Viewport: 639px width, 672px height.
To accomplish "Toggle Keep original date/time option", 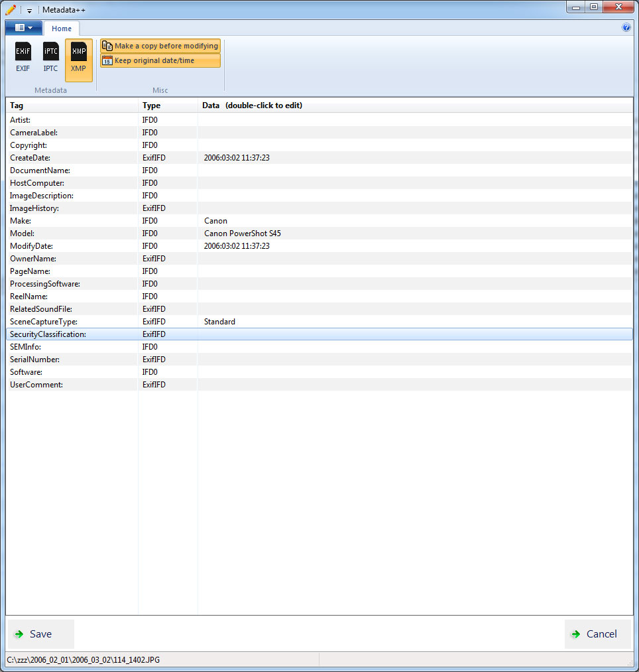I will pyautogui.click(x=160, y=60).
